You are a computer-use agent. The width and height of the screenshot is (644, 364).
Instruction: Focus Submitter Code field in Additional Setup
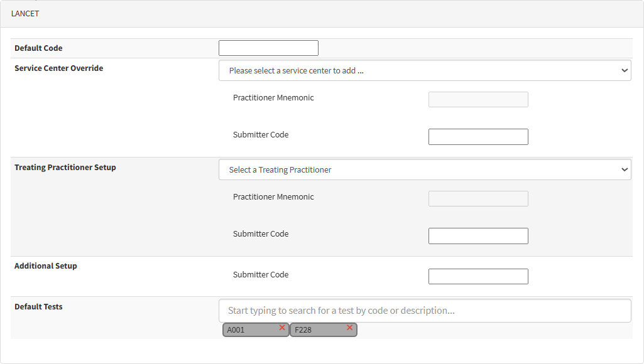478,277
